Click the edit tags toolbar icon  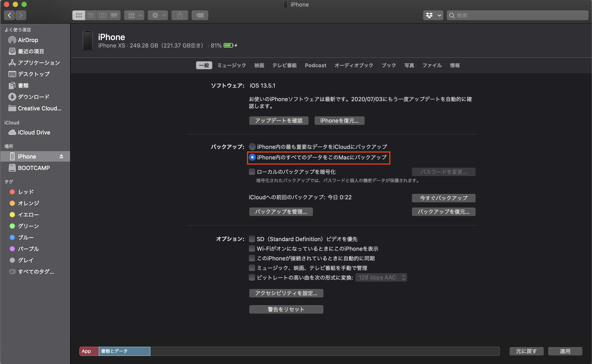pyautogui.click(x=200, y=15)
